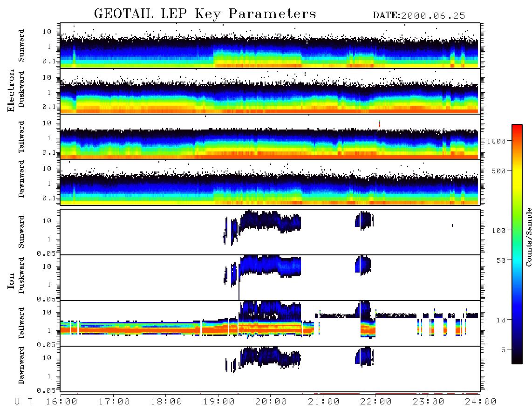Image resolution: width=532 pixels, height=410 pixels.
Task: Select the 16:00 time axis label
Action: pos(62,402)
